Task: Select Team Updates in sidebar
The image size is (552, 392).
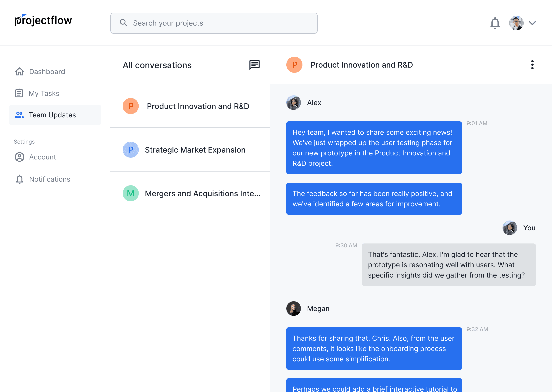Action: click(x=55, y=115)
